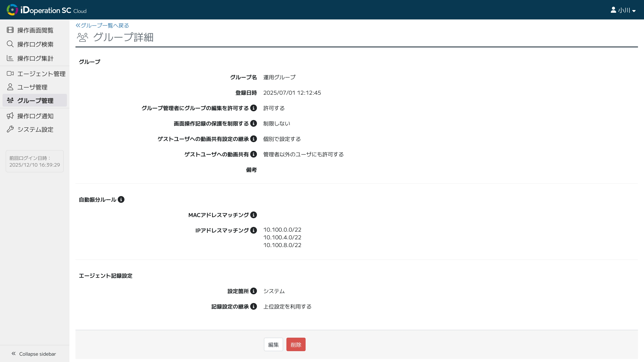644x362 pixels.
Task: Go to 操作ログ検索 in the sidebar
Action: tap(35, 44)
